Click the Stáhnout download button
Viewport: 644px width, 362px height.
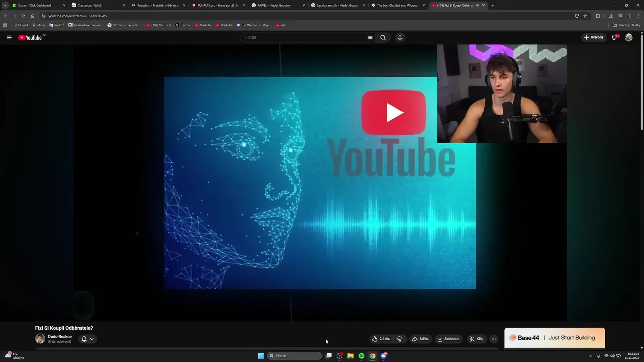[x=448, y=339]
